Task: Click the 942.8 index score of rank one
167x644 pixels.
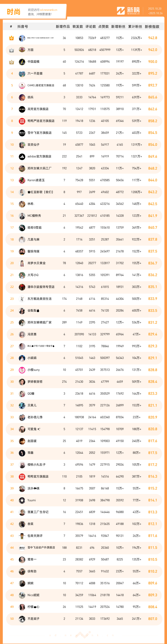Action: (x=152, y=38)
